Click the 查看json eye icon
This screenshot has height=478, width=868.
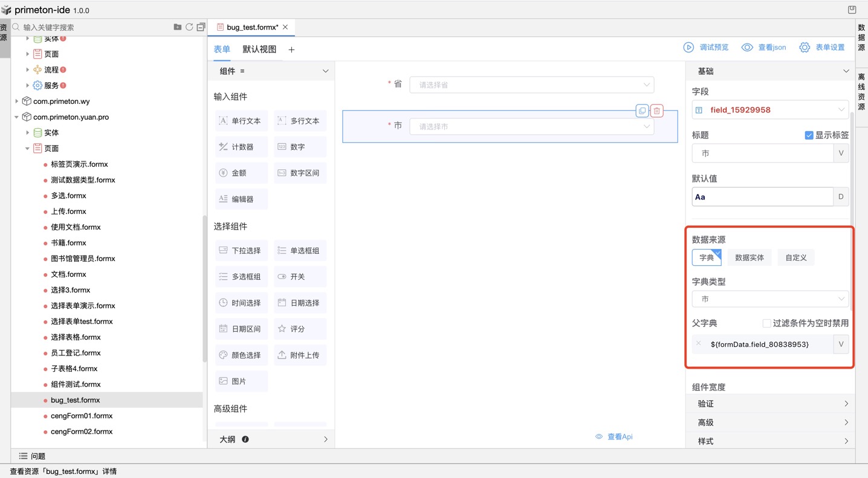[747, 47]
